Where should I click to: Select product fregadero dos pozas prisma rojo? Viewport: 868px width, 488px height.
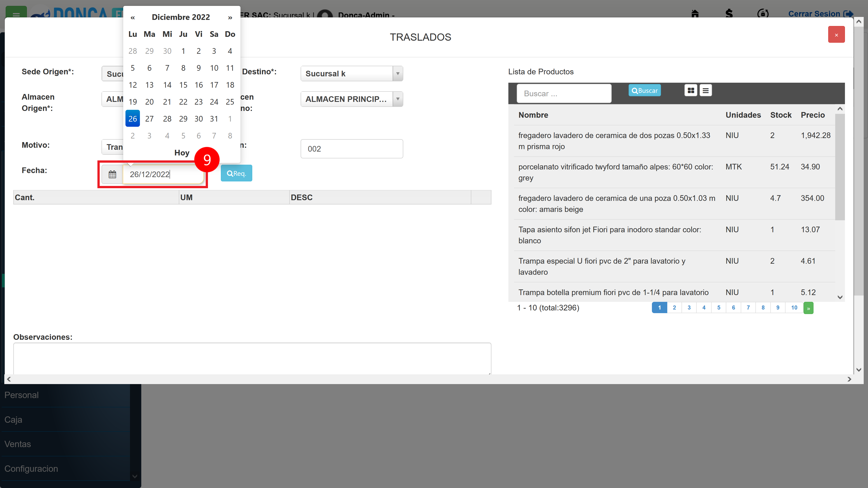[x=674, y=141]
